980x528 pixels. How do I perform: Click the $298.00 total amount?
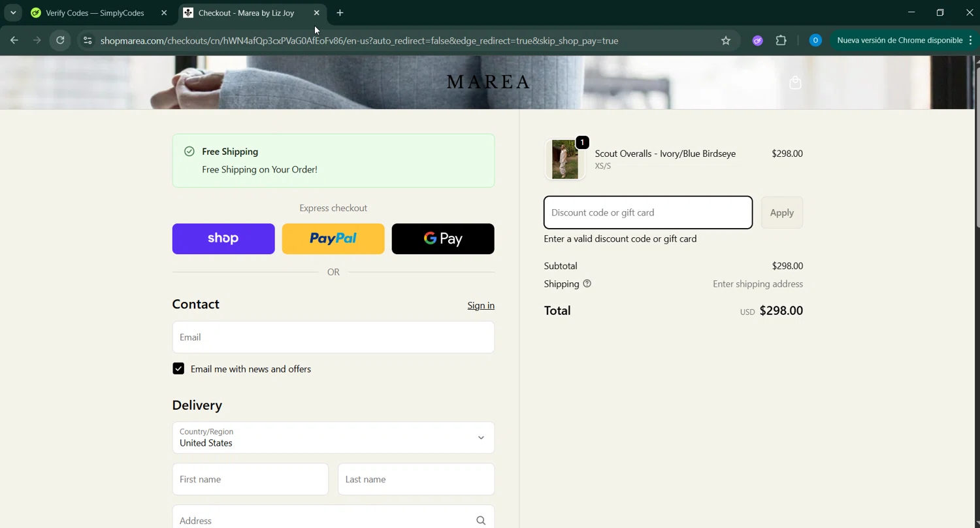(781, 311)
